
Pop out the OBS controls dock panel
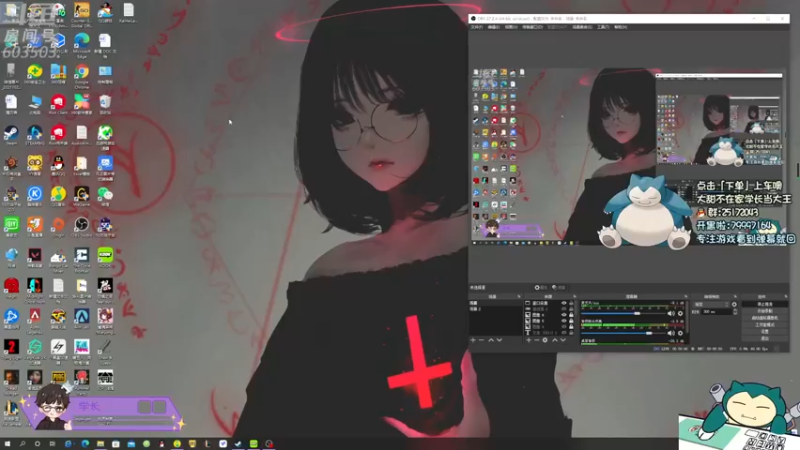tap(786, 296)
